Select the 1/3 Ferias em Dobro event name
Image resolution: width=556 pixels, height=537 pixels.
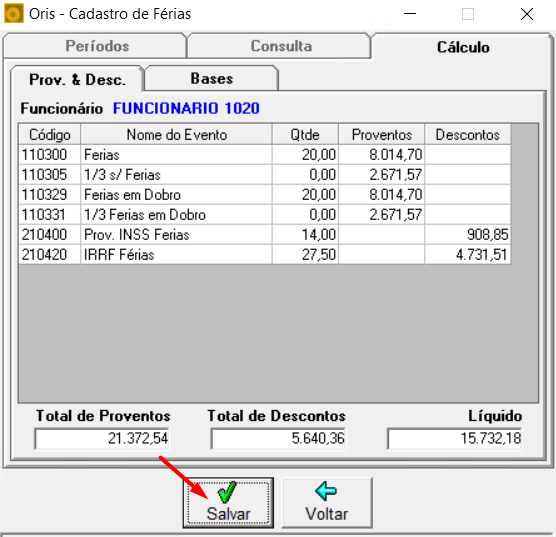(x=177, y=214)
